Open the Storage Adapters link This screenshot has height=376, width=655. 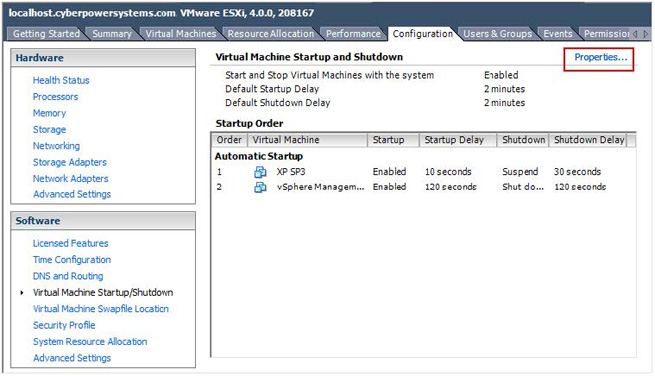pyautogui.click(x=70, y=162)
